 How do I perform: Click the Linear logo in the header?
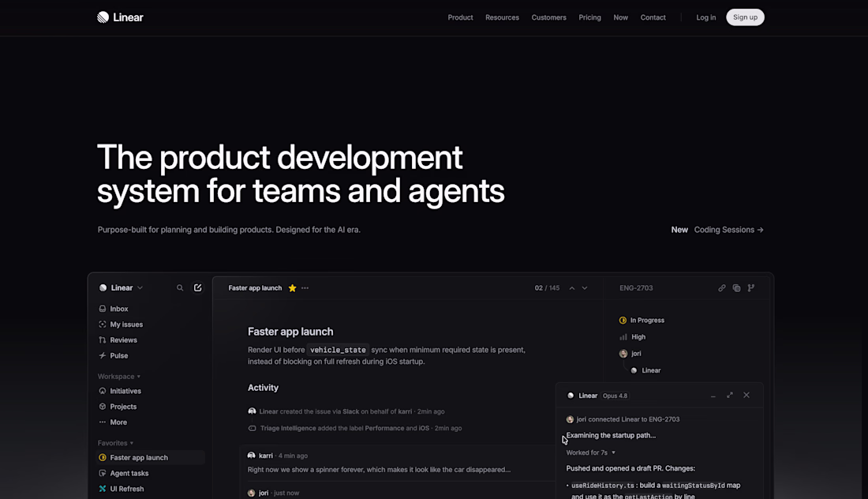point(120,17)
